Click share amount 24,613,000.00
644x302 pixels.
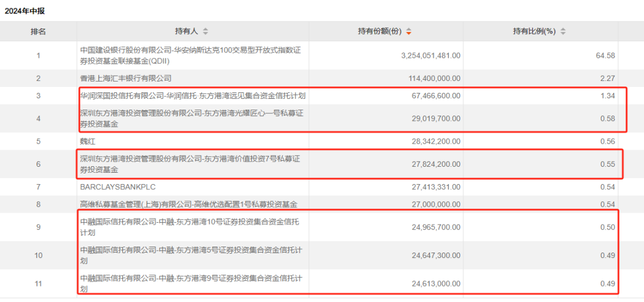click(x=437, y=284)
